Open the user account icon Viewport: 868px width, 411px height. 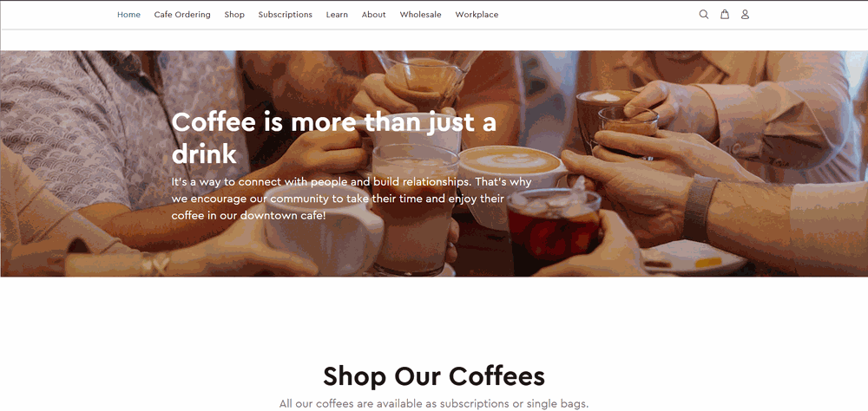[x=745, y=15]
